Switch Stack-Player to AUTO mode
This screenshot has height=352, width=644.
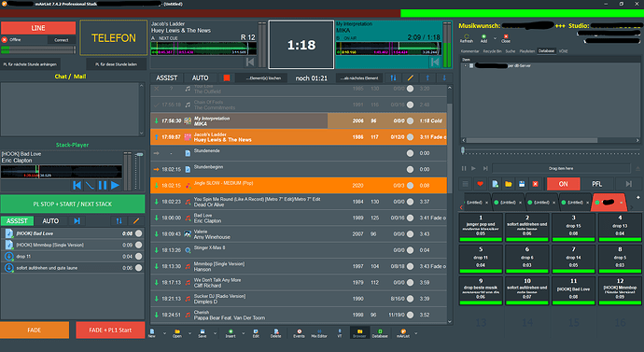(50, 221)
